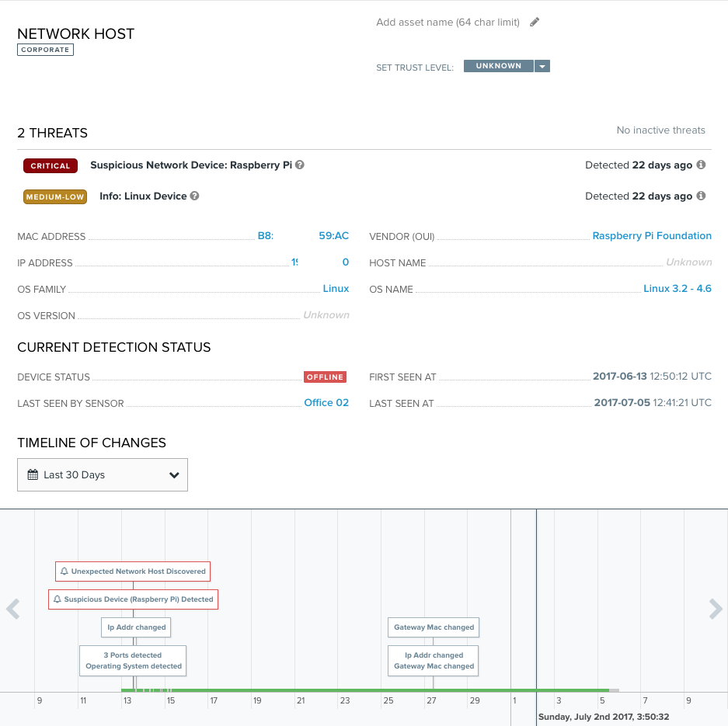
Task: Click the pencil icon to edit asset name
Action: [535, 23]
